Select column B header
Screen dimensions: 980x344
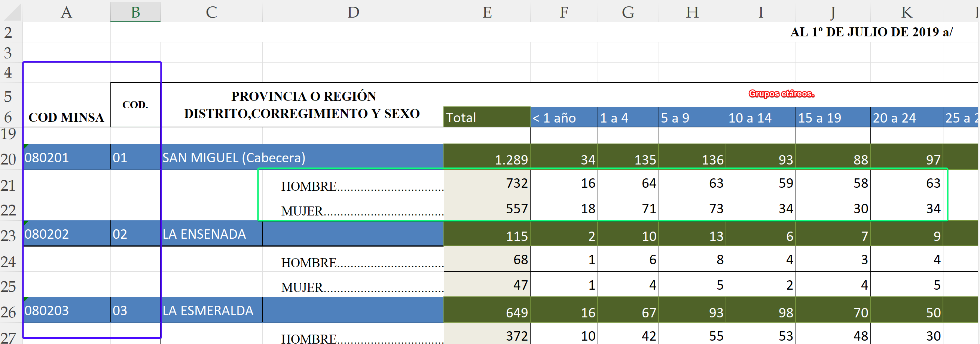[135, 12]
